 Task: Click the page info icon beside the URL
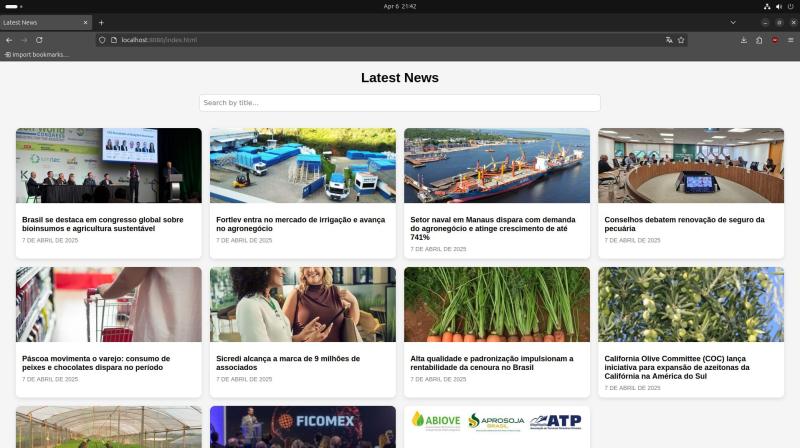point(114,40)
